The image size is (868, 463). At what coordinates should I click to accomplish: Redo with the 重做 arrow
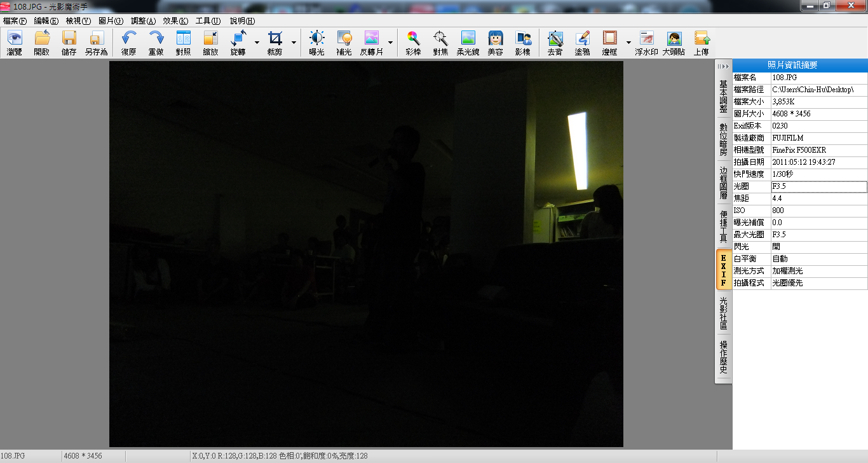click(x=156, y=43)
